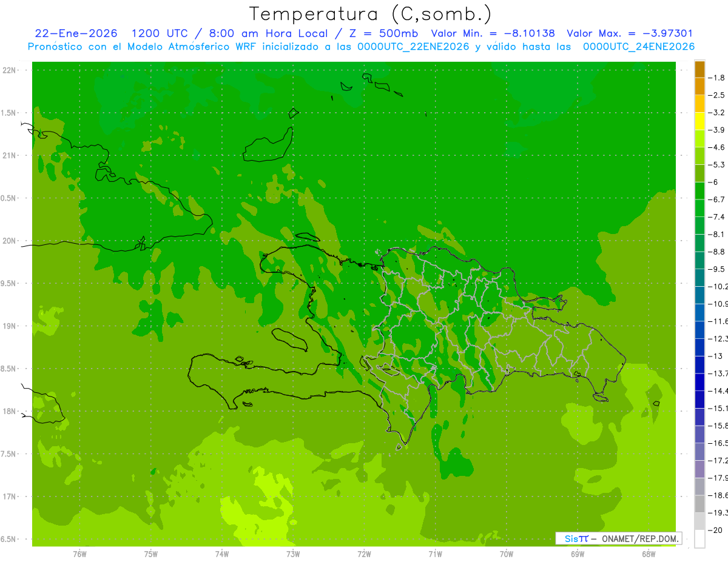The width and height of the screenshot is (728, 562).
Task: Click the '76W' longitude axis label
Action: pos(79,554)
